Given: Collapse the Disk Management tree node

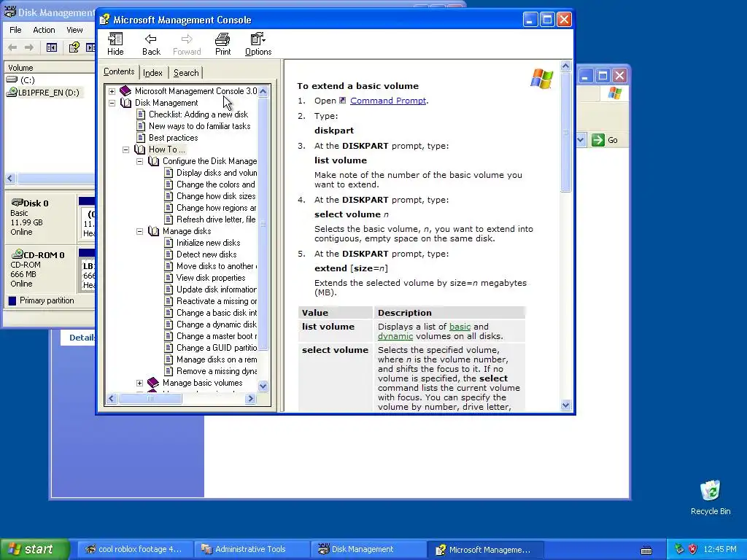Looking at the screenshot, I should point(112,103).
